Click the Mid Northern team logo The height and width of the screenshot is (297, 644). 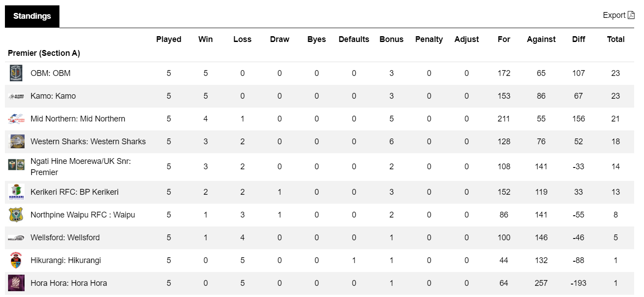coord(16,119)
